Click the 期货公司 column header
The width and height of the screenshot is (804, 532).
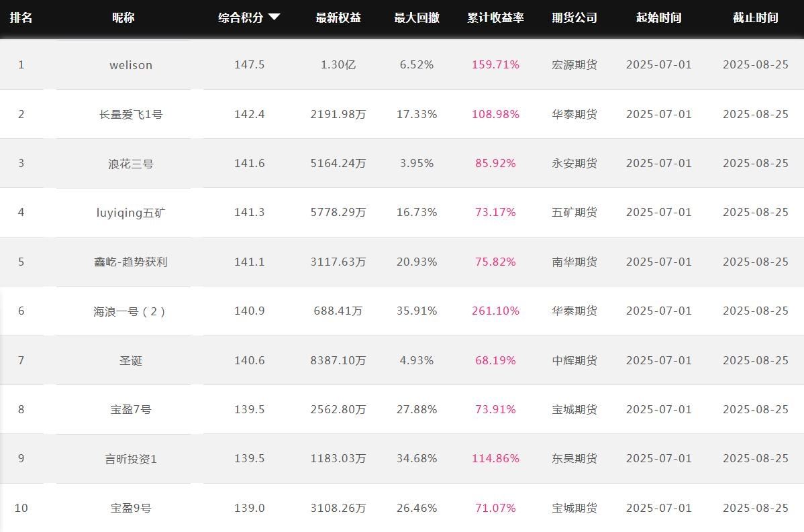pos(574,17)
